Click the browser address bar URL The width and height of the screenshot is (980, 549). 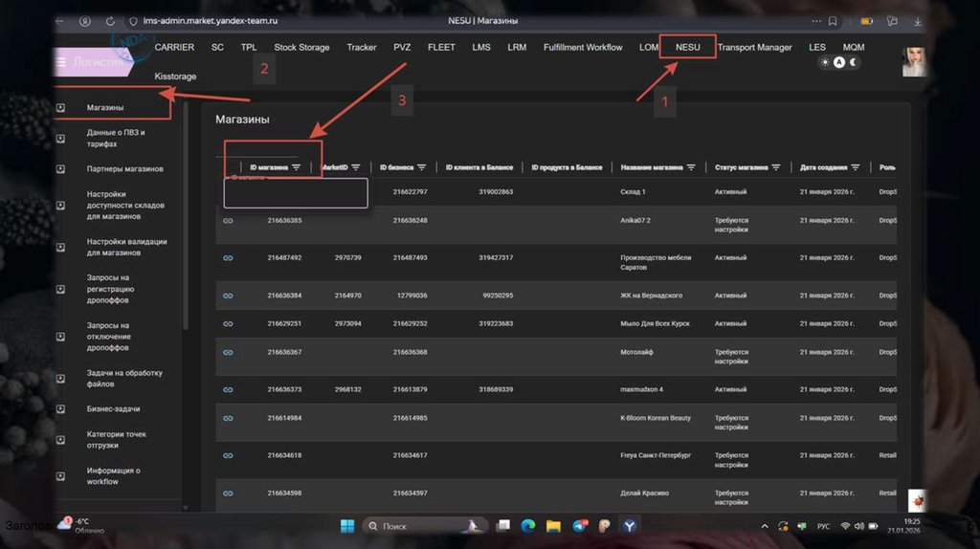[x=210, y=21]
